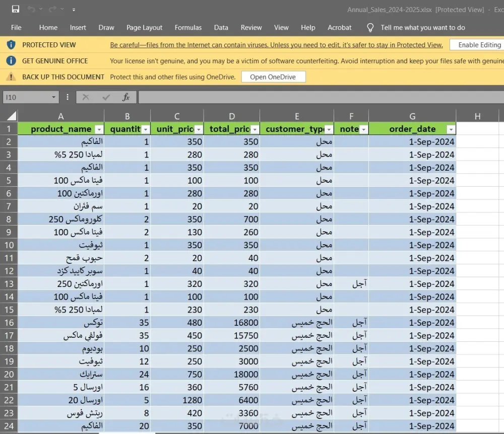The height and width of the screenshot is (434, 504).
Task: Open the View tab
Action: coord(281,28)
